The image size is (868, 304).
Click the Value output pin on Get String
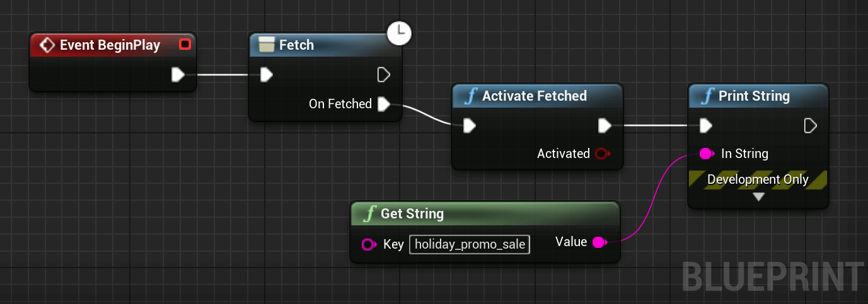(599, 242)
